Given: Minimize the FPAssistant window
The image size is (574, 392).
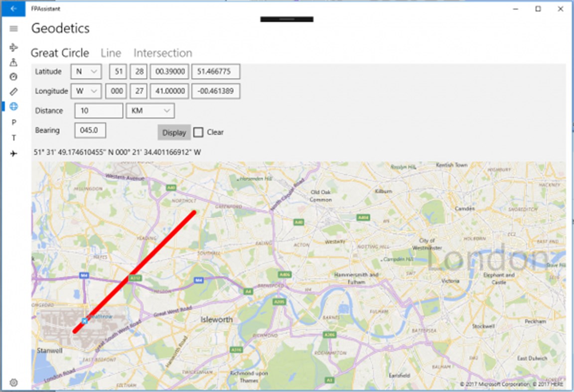Looking at the screenshot, I should (515, 9).
